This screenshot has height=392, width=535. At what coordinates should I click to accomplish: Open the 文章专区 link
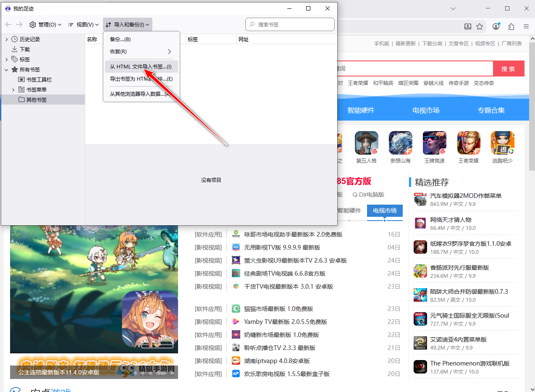pos(459,44)
